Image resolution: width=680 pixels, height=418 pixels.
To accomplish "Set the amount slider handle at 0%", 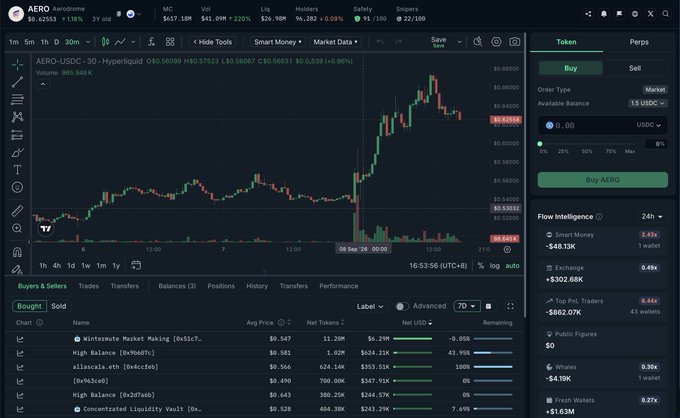I will 540,144.
